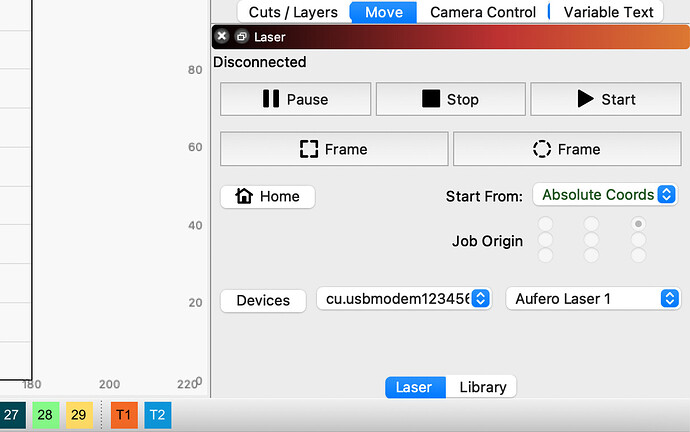Select top-center Job Origin radio button
The image size is (690, 432).
point(591,224)
